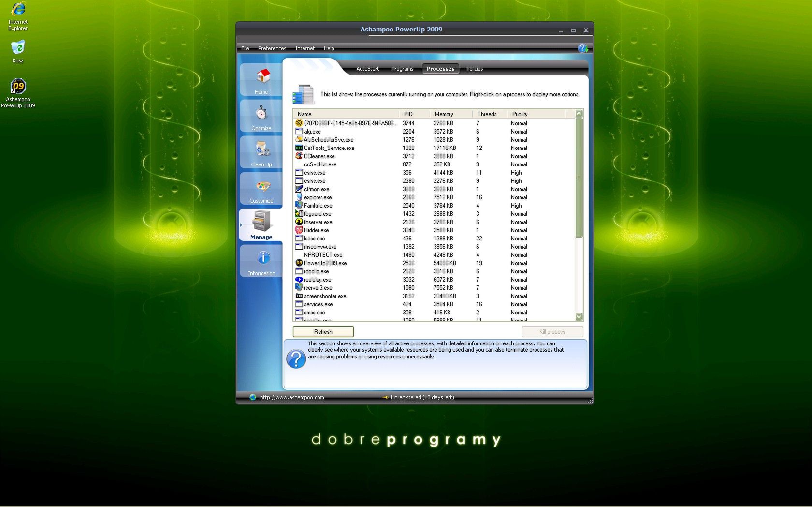The width and height of the screenshot is (812, 507).
Task: Open the Preferences menu
Action: (x=272, y=48)
